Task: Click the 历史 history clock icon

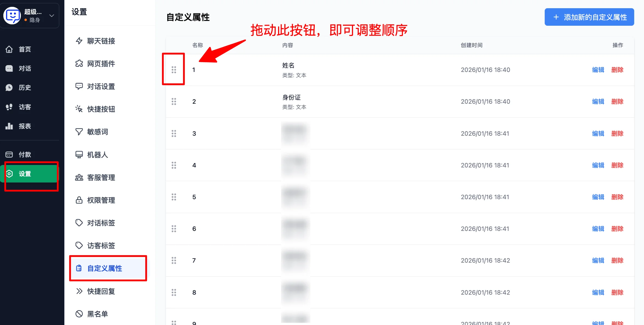Action: [9, 88]
